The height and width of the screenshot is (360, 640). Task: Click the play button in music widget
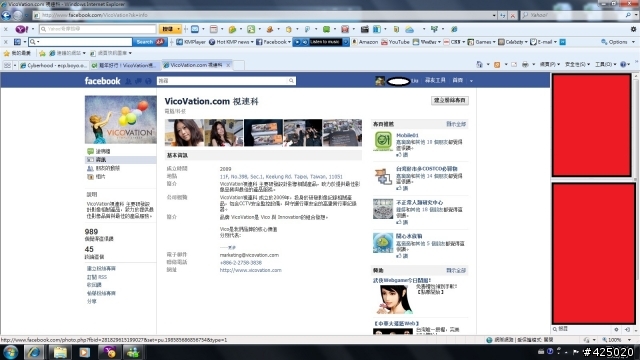298,42
